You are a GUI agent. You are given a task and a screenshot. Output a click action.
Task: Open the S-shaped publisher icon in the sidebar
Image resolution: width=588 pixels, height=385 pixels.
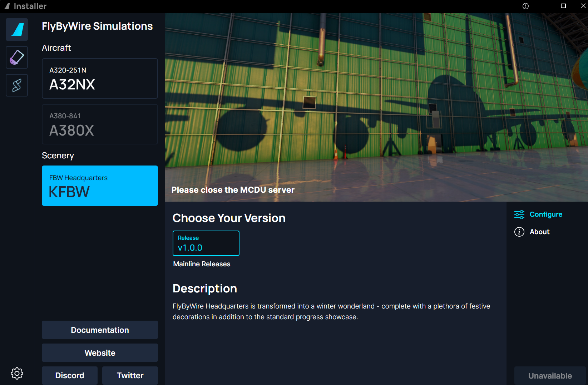click(17, 85)
